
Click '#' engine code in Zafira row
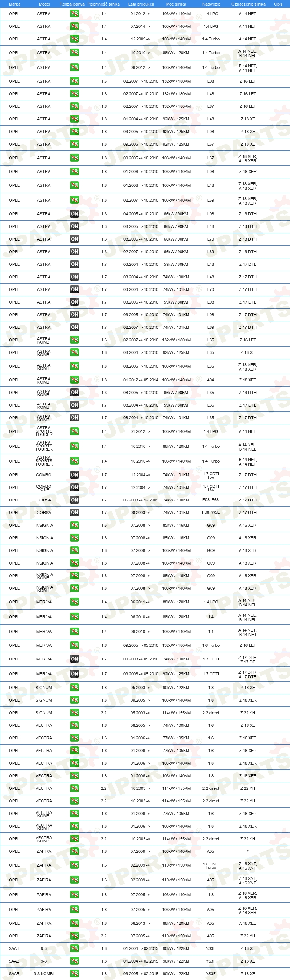click(x=248, y=851)
